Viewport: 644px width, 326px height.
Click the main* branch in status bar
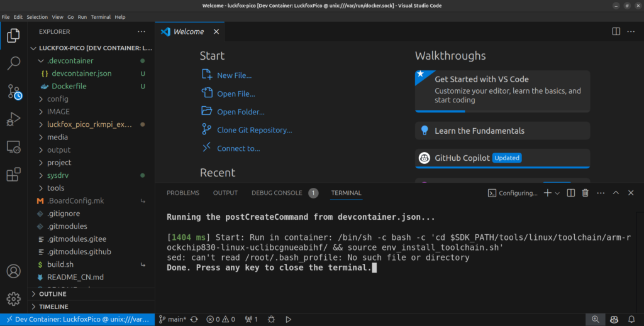pyautogui.click(x=172, y=320)
